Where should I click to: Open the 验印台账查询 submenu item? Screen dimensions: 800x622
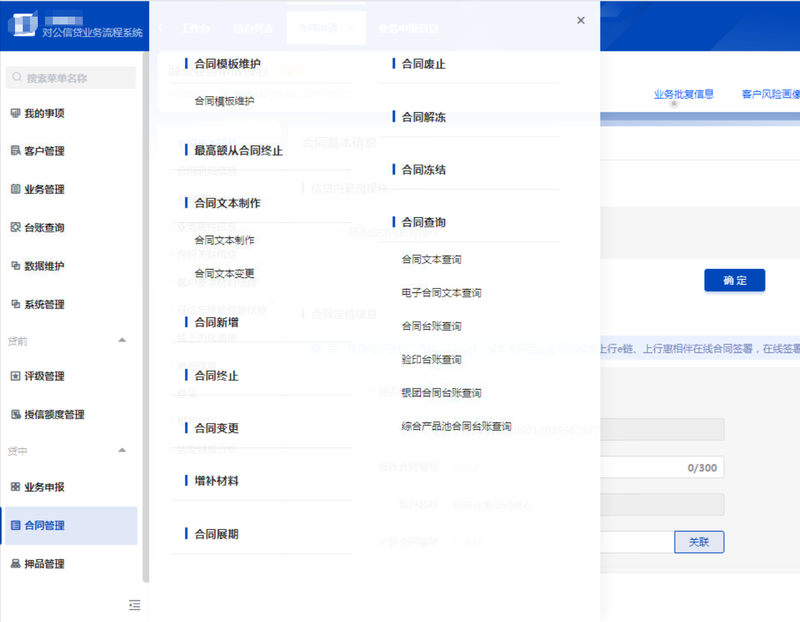[x=431, y=359]
